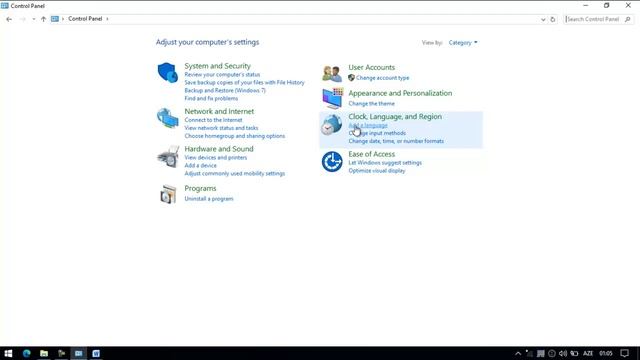Image resolution: width=640 pixels, height=360 pixels.
Task: Open the Appearance and Personalization heading
Action: click(x=400, y=93)
